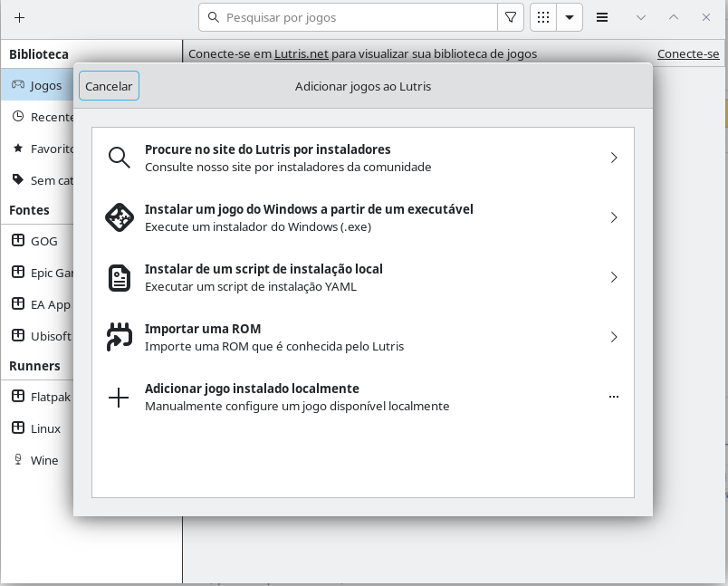The height and width of the screenshot is (586, 728).
Task: Select EA App in the sources list
Action: coord(37,304)
